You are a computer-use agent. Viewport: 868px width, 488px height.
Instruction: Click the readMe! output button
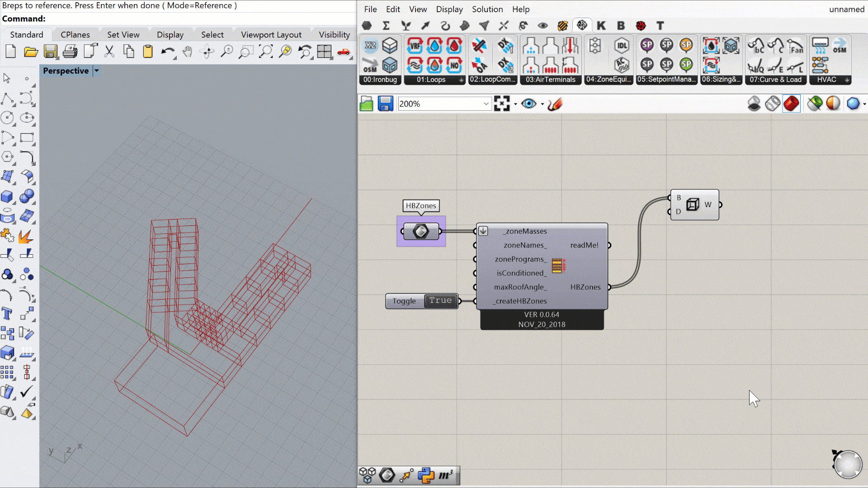(609, 244)
